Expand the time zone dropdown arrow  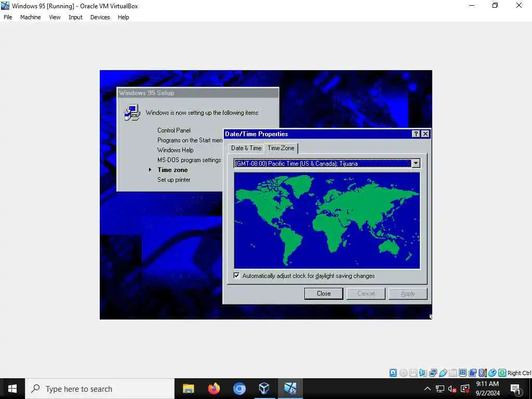point(416,163)
